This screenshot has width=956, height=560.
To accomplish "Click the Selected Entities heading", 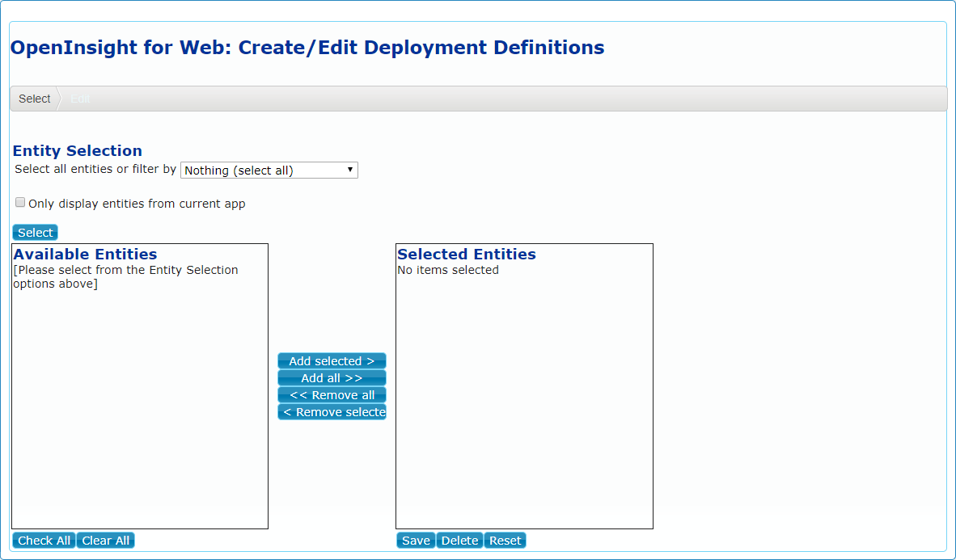I will pyautogui.click(x=467, y=254).
